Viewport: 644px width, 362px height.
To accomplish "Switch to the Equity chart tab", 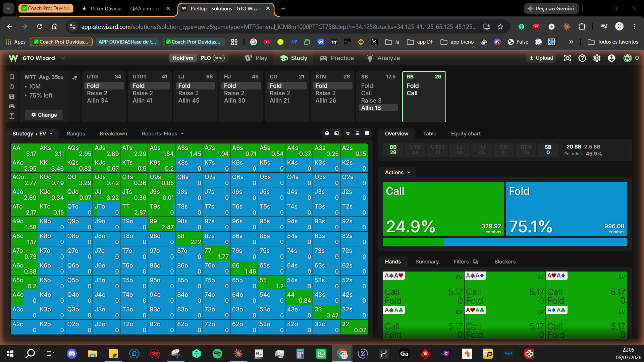I will [466, 134].
